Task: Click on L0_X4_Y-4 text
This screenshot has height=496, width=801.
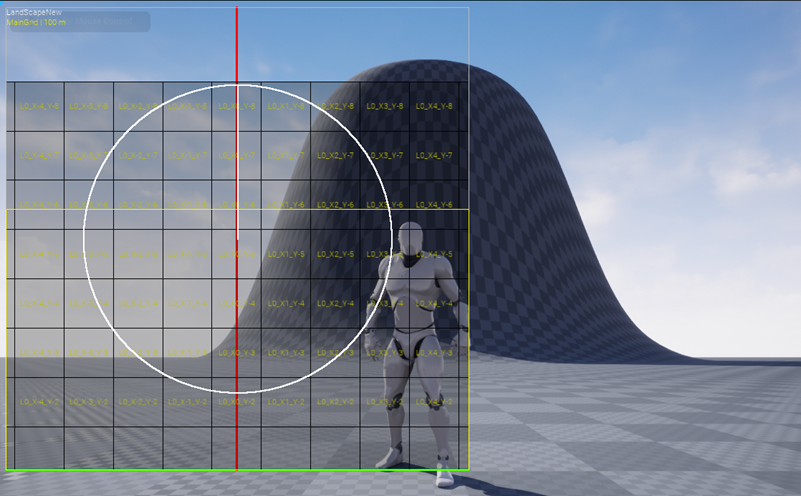Action: 434,303
